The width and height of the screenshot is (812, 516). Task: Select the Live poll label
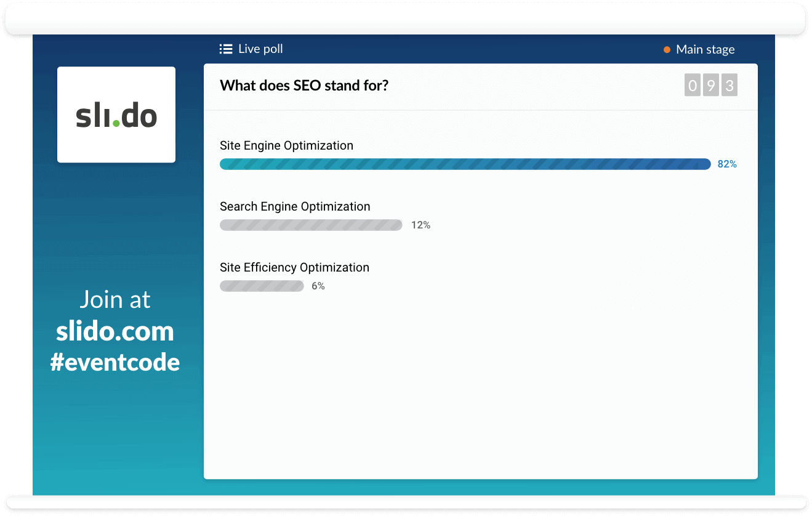(260, 49)
